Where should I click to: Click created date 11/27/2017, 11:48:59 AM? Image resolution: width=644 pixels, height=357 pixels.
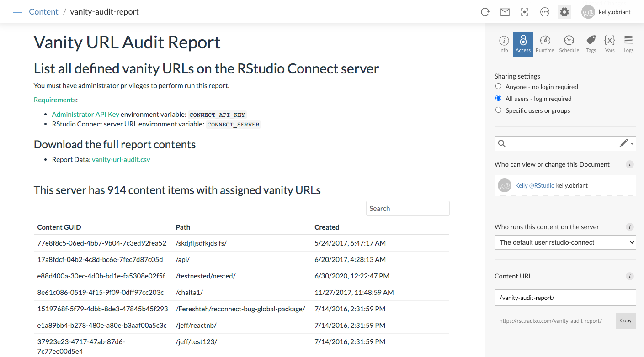[354, 293]
